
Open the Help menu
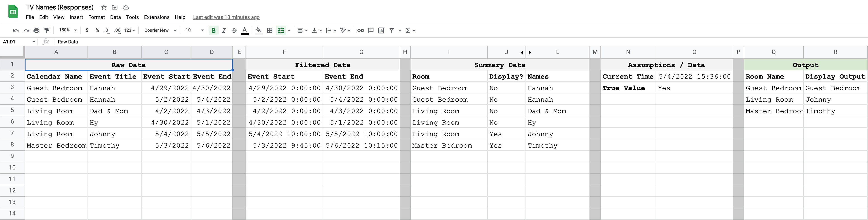tap(180, 17)
